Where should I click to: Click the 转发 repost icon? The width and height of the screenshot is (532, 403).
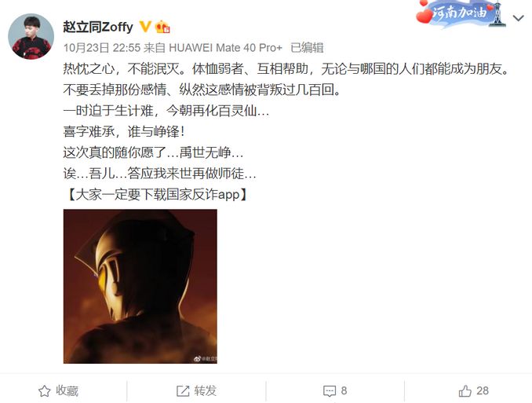[x=183, y=391]
